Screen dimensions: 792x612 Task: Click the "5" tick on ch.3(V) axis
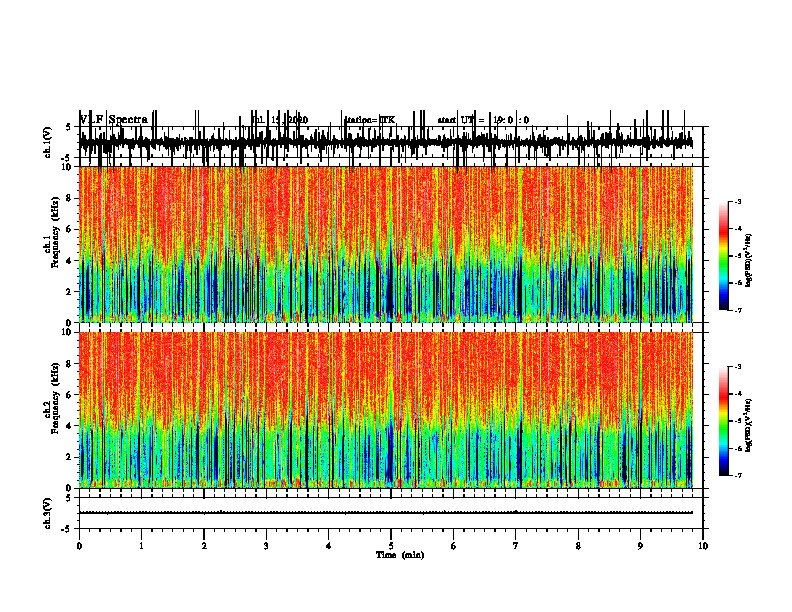[x=69, y=498]
